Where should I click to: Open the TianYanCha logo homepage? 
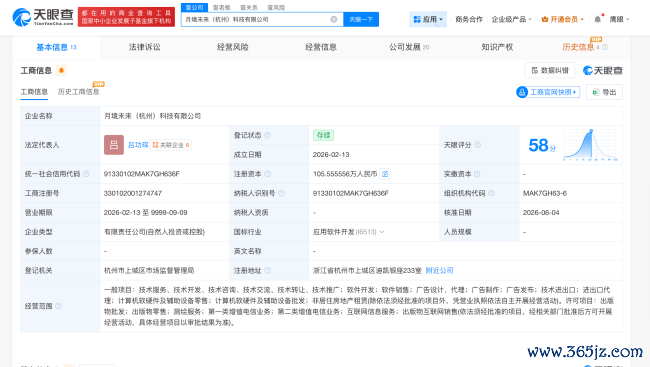coord(43,17)
